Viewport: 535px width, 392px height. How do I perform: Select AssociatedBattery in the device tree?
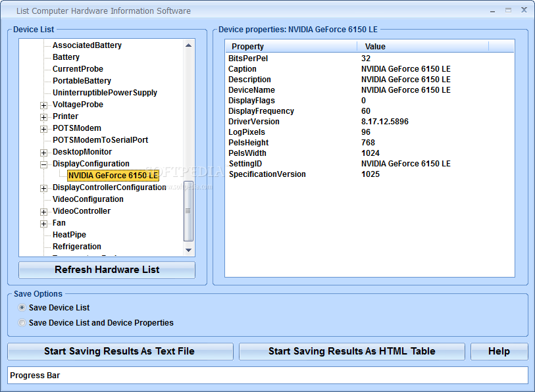pyautogui.click(x=87, y=45)
